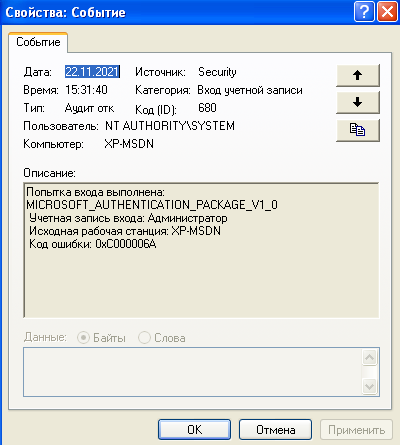Click the Код ошибки: 0xC000006A line
This screenshot has width=400, height=445.
click(93, 244)
